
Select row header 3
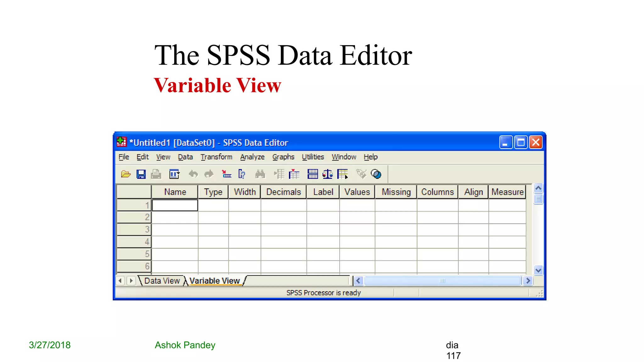(x=134, y=230)
